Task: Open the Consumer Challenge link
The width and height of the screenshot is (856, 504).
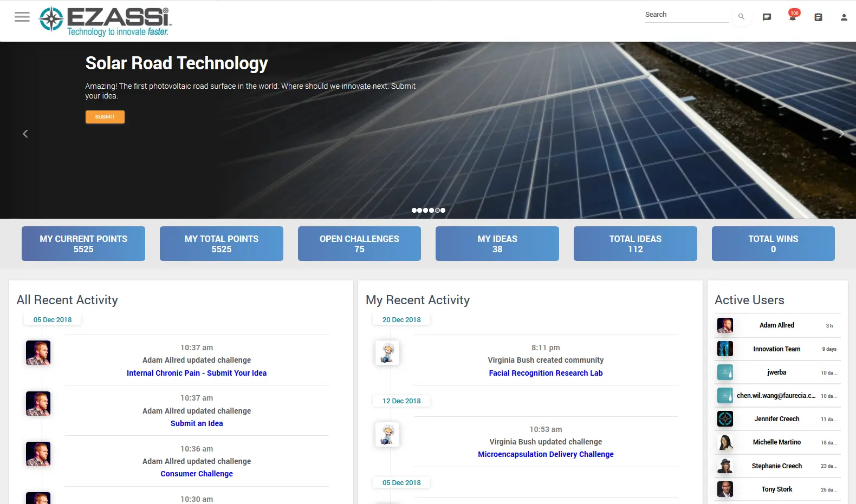Action: click(x=197, y=474)
